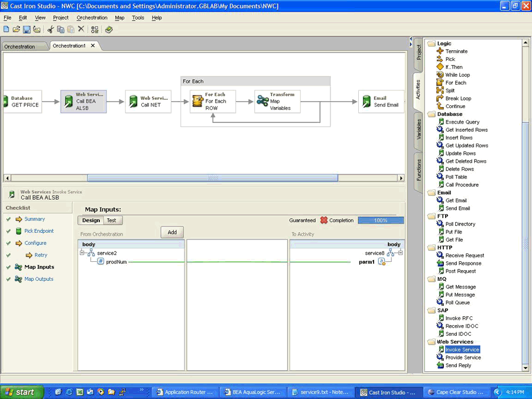Collapse the service8 tree node
This screenshot has height=399, width=532.
400,253
